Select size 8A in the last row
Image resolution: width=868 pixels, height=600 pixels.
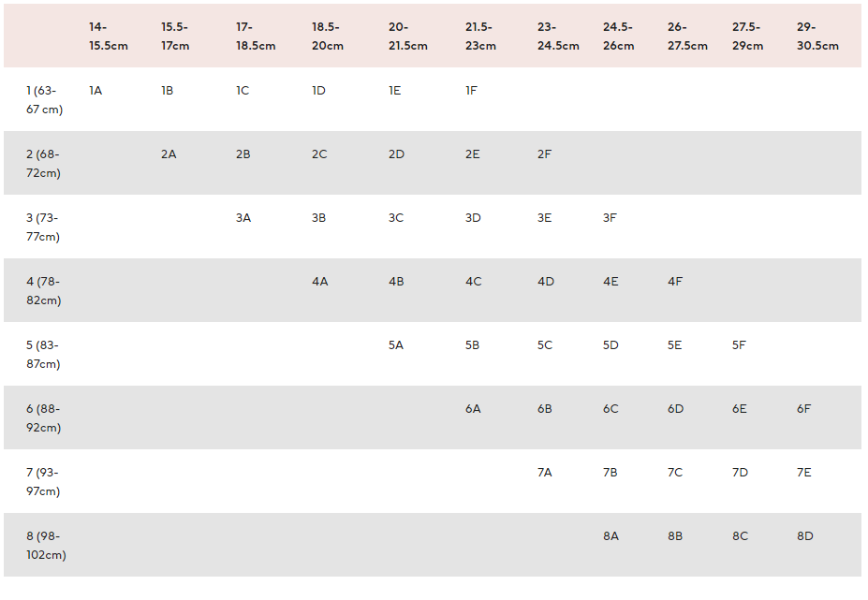[611, 536]
